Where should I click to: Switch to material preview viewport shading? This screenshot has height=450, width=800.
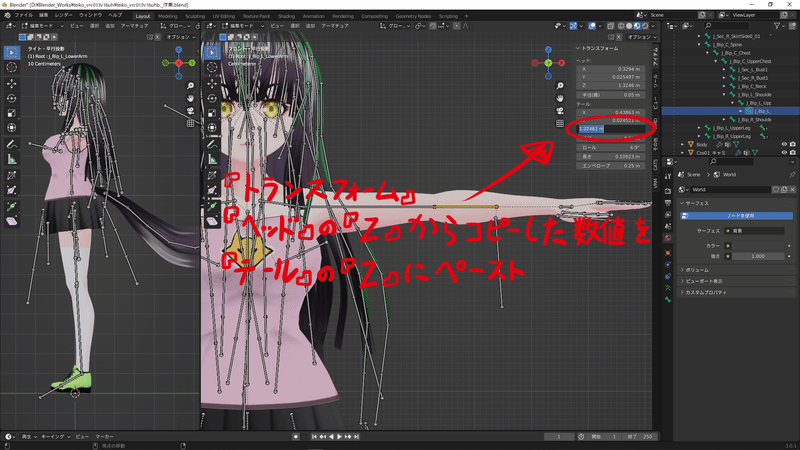637,26
